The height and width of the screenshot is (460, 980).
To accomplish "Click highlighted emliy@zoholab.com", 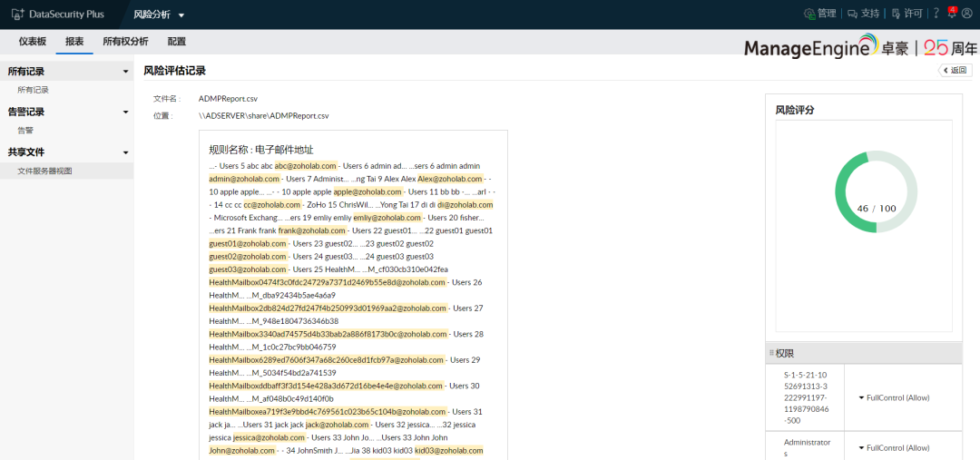I will click(387, 218).
